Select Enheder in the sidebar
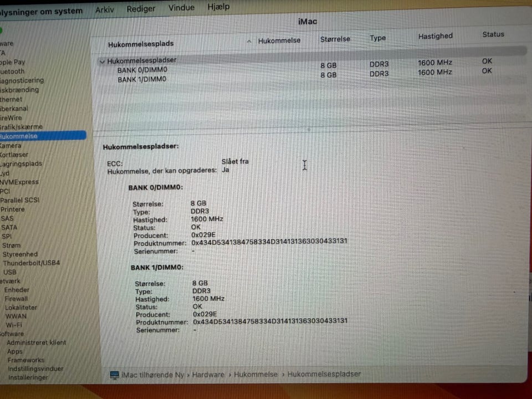The width and height of the screenshot is (532, 399). coord(17,290)
